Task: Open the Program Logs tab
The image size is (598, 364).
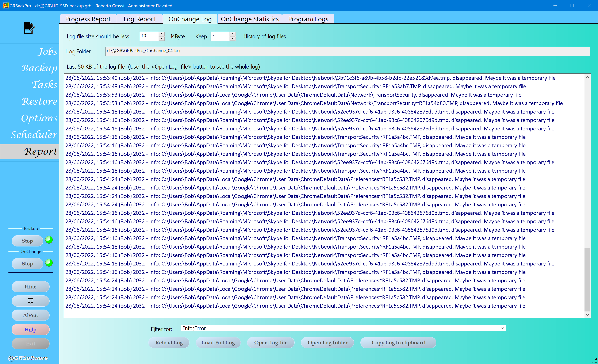Action: (308, 19)
